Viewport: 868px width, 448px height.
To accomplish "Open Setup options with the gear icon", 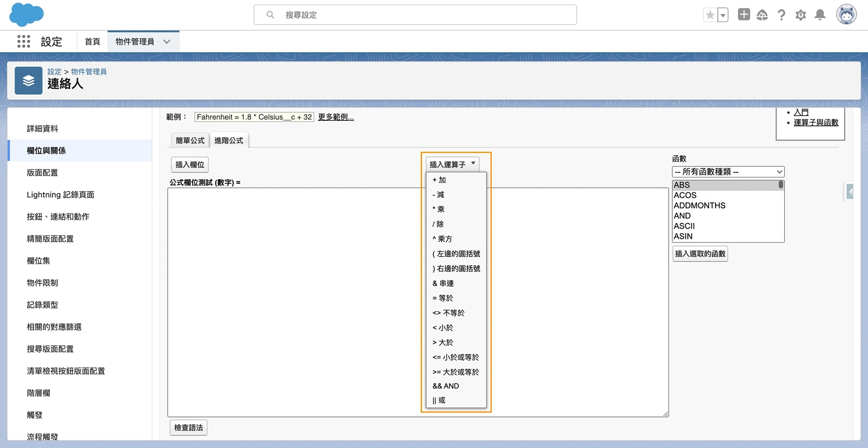I will click(x=801, y=15).
